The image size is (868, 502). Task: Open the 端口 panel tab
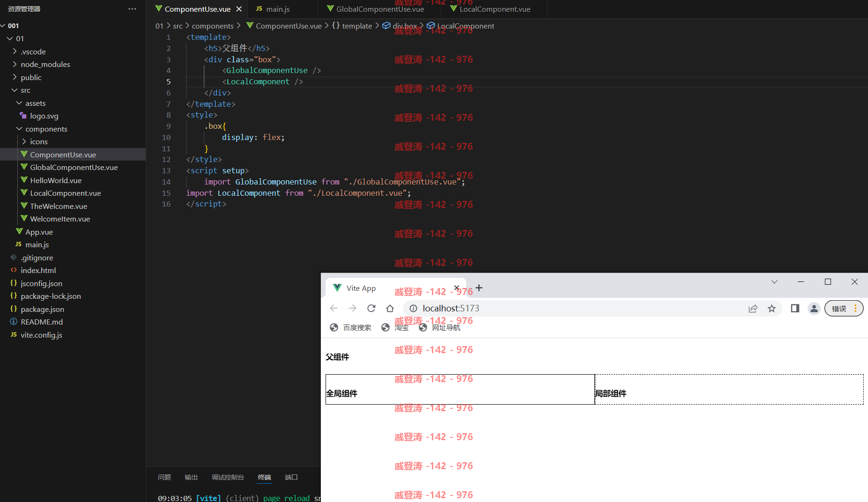(x=291, y=477)
